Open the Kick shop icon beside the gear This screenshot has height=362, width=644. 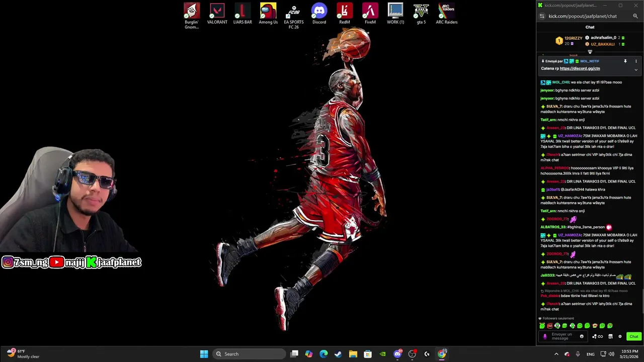tap(610, 336)
